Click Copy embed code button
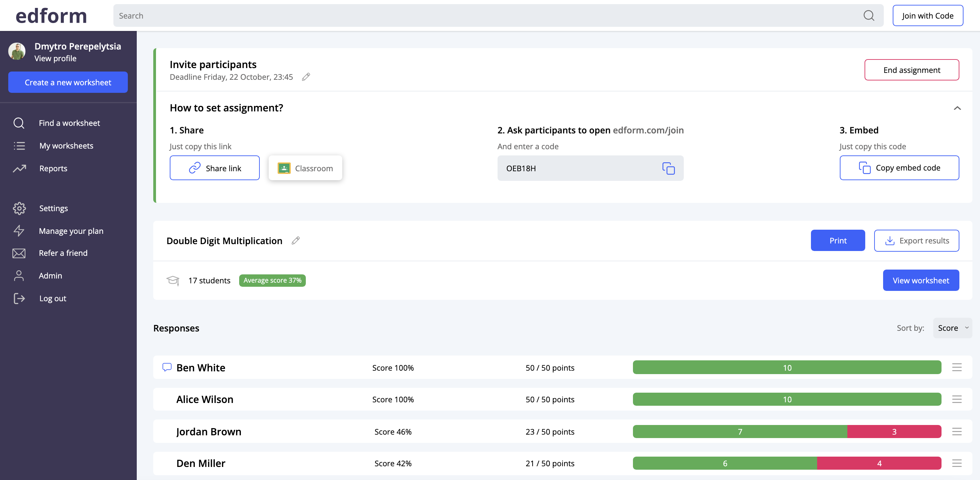 coord(899,168)
